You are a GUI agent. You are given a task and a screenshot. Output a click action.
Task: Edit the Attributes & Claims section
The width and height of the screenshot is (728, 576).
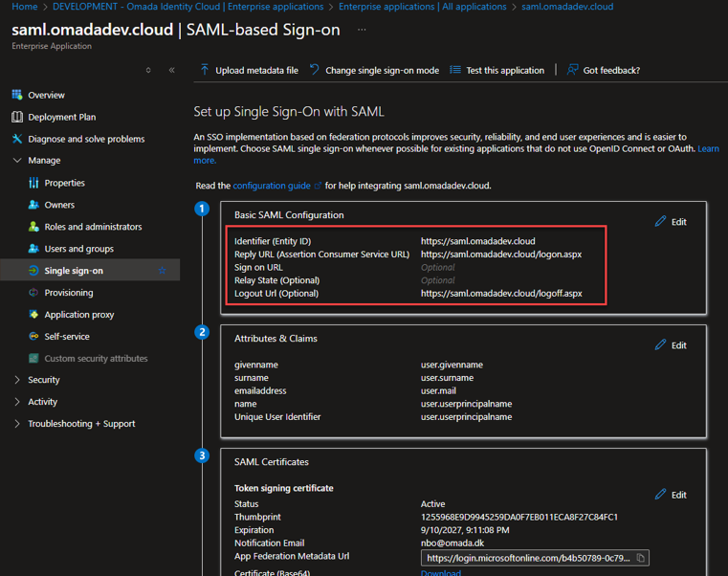[x=671, y=345]
